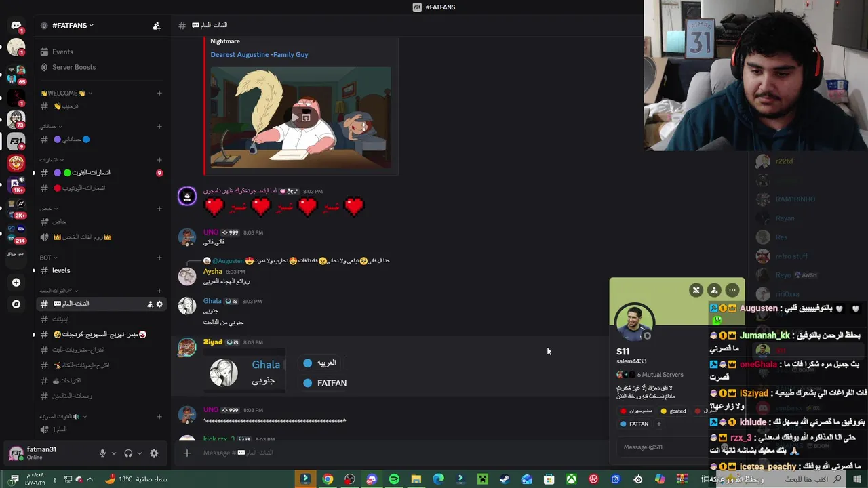
Task: Open Discord direct messages home icon
Action: pyautogui.click(x=16, y=25)
